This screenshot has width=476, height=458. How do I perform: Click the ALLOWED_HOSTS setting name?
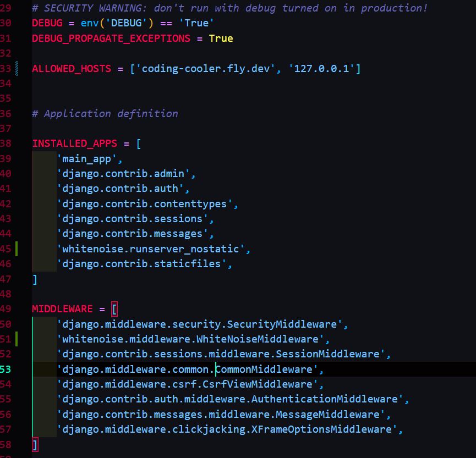[71, 69]
